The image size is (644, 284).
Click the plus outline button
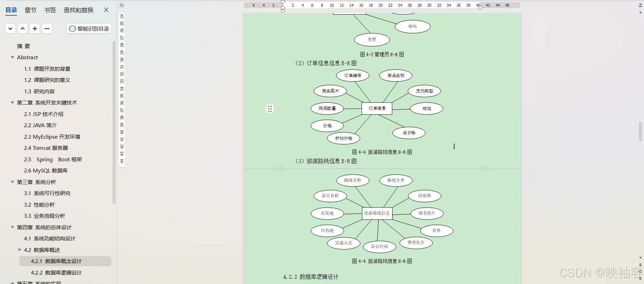[x=35, y=29]
